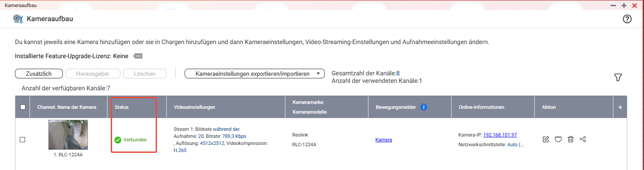This screenshot has width=644, height=170.
Task: Edit the RLC-1224A camera settings
Action: (546, 140)
